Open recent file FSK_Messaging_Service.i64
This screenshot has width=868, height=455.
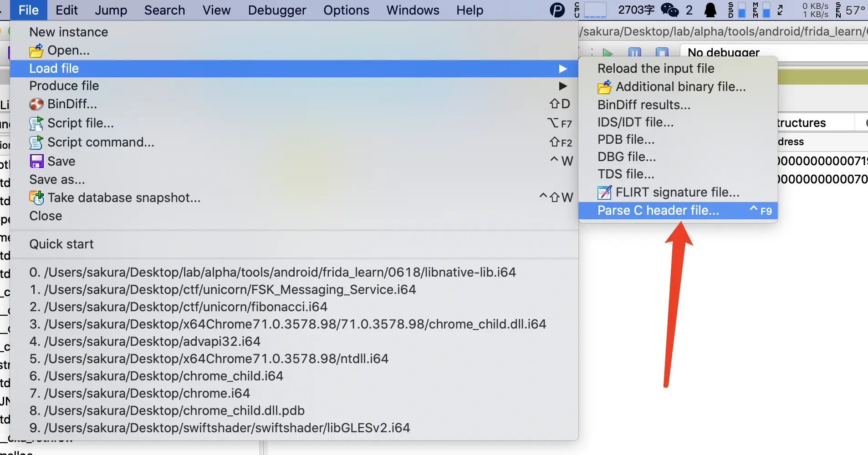coord(294,290)
